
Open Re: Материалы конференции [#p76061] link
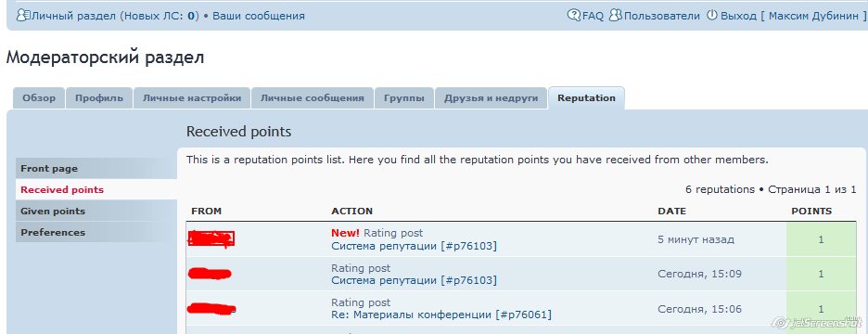[x=441, y=315]
